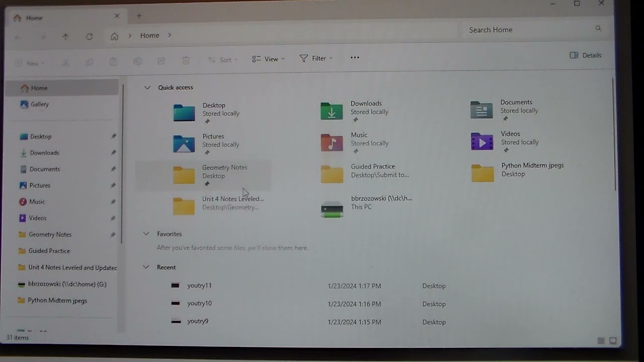Click Home in the address breadcrumb
Image resolution: width=644 pixels, height=362 pixels.
149,35
